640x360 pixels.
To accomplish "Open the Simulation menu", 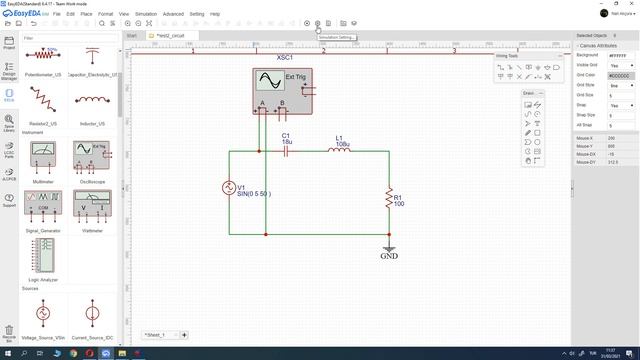I will pos(146,14).
